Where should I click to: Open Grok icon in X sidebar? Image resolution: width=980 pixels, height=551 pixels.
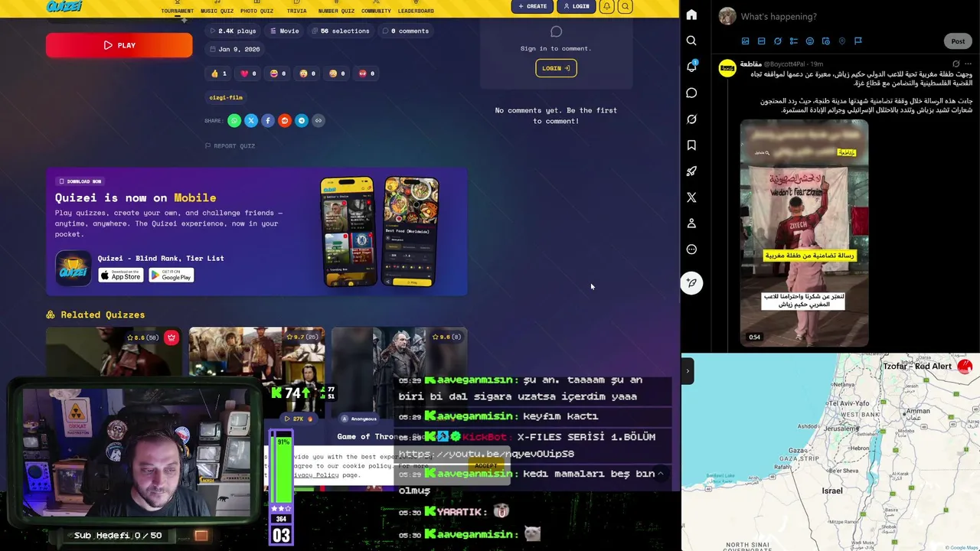pyautogui.click(x=691, y=119)
